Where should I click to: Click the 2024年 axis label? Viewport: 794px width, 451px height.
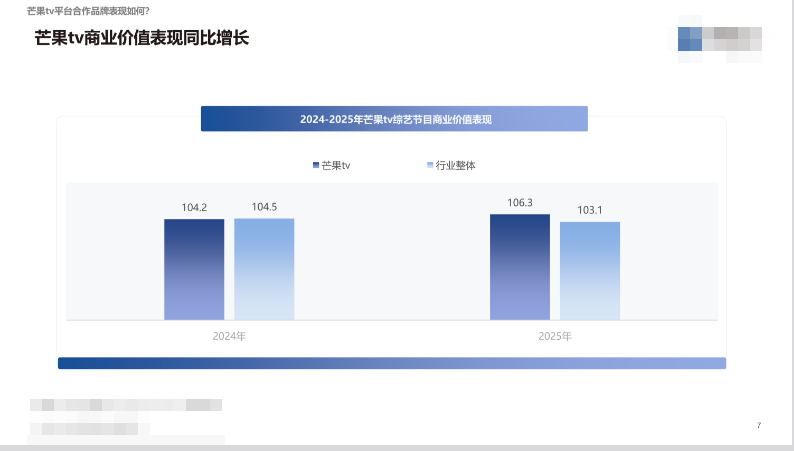coord(229,336)
